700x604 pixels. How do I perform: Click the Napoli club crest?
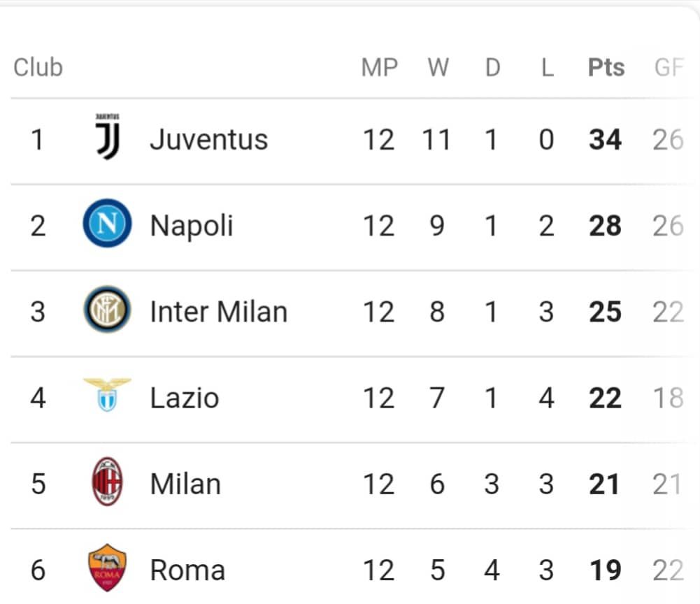(x=107, y=223)
